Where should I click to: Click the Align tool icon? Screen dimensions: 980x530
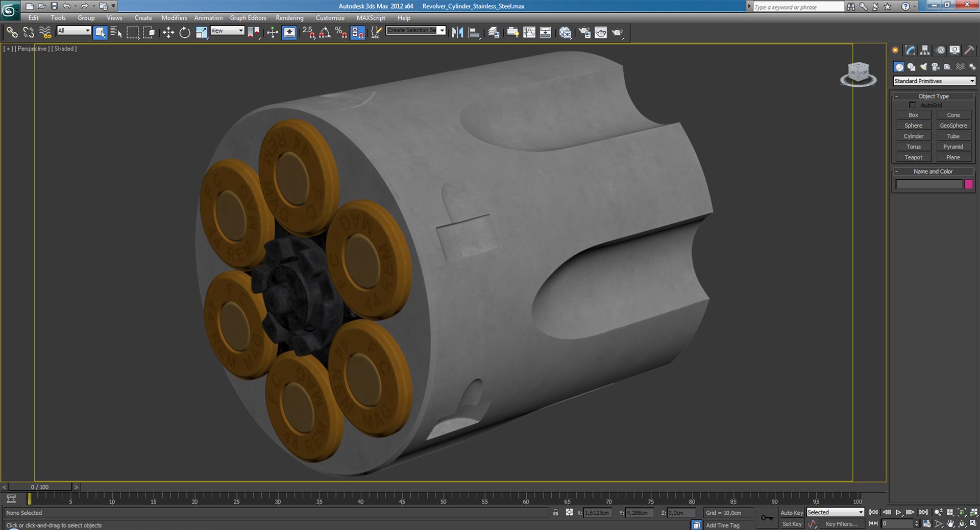tap(474, 32)
